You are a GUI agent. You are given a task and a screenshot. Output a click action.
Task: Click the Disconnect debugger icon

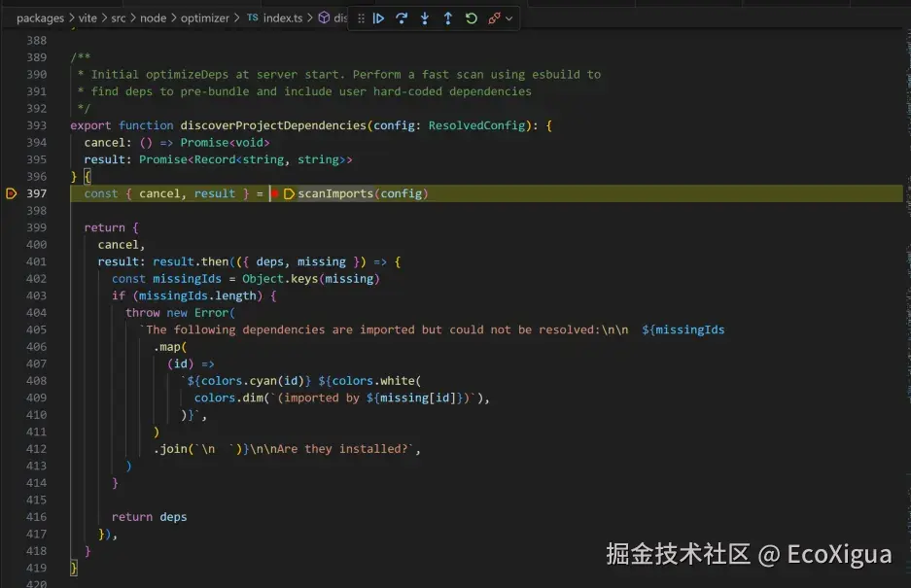tap(494, 18)
